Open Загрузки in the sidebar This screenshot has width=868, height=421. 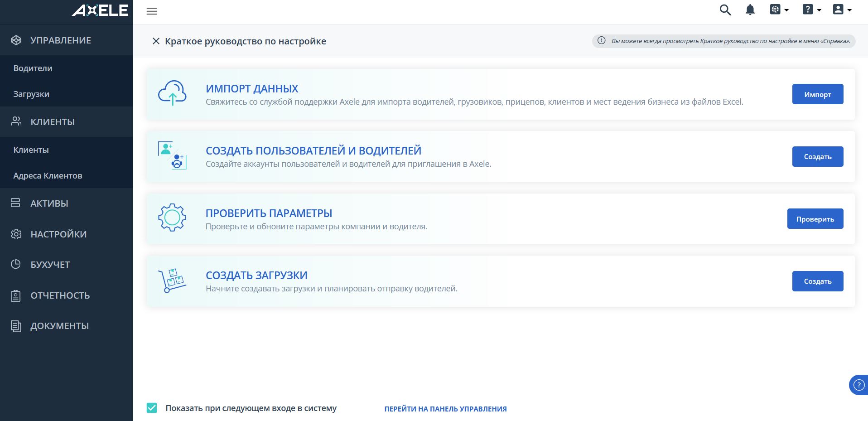click(x=67, y=94)
